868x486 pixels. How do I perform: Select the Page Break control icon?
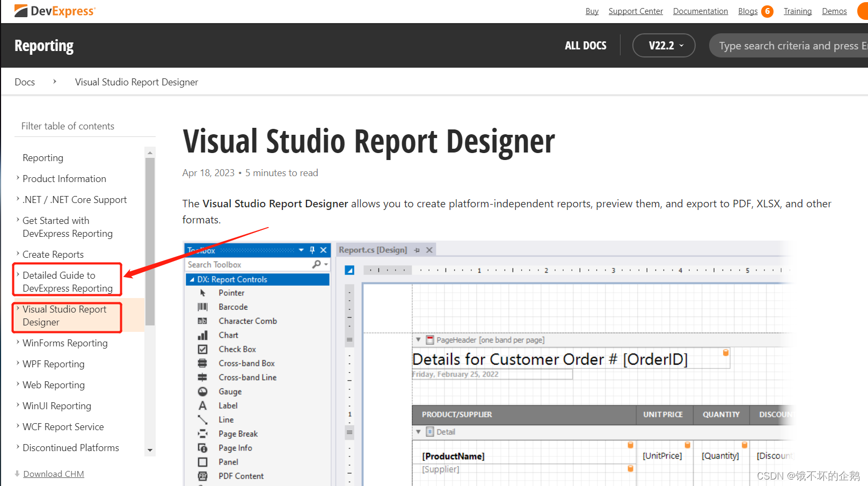click(x=203, y=433)
